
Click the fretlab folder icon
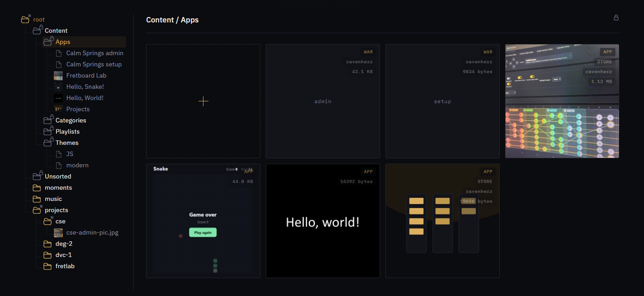coord(48,266)
